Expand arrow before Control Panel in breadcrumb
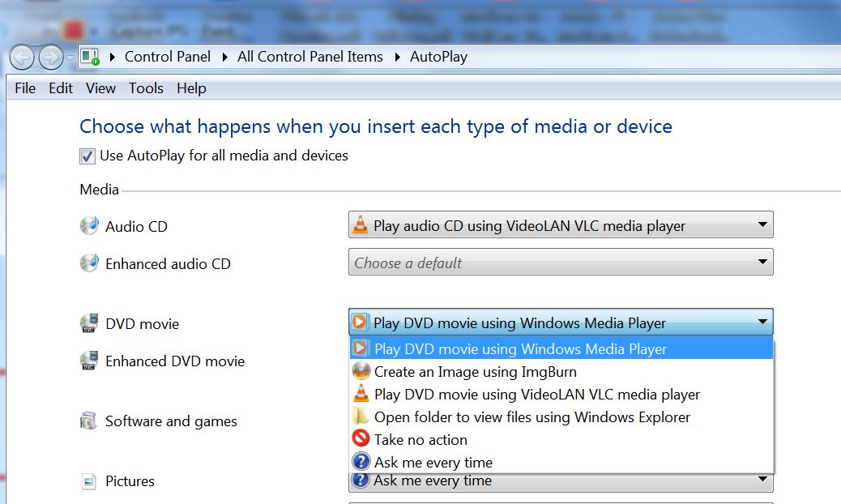This screenshot has width=841, height=504. [112, 57]
